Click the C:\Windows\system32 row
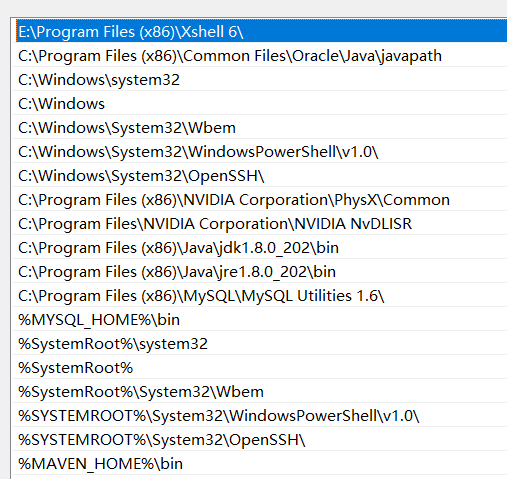 click(x=260, y=80)
